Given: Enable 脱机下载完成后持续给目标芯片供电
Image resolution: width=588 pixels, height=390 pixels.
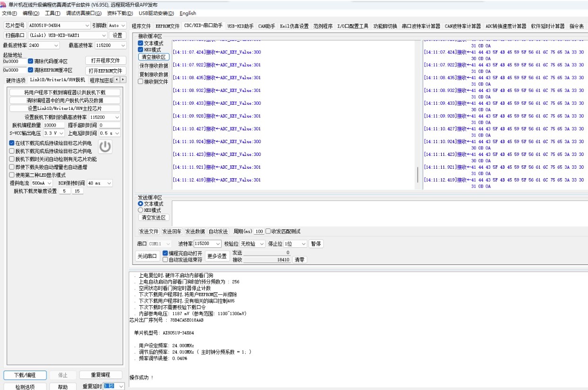Looking at the screenshot, I should [x=12, y=151].
